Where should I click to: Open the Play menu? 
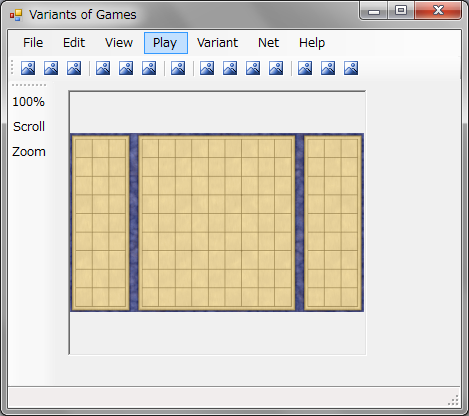166,43
